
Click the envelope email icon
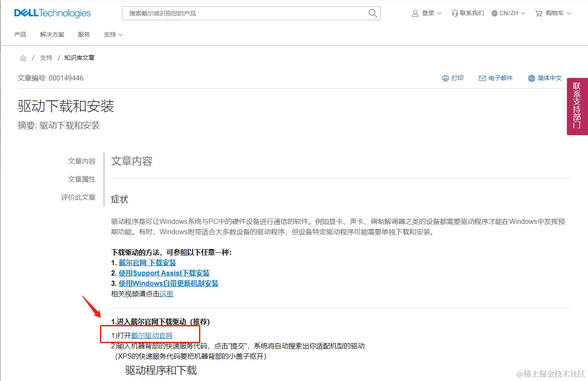click(482, 78)
